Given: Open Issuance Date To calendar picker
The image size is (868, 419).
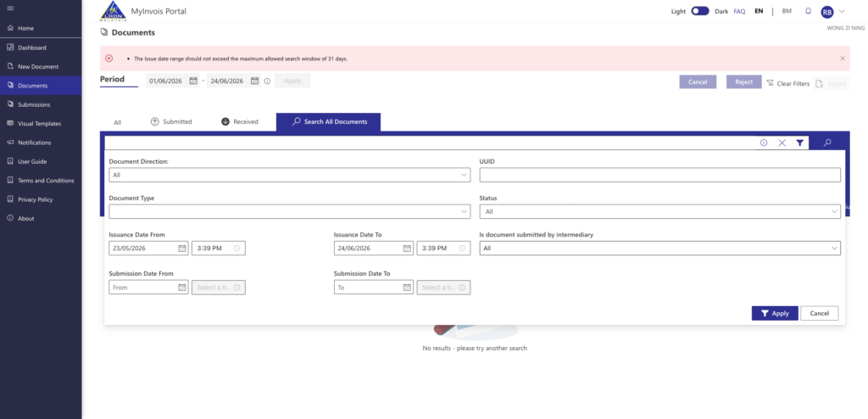Looking at the screenshot, I should point(407,249).
